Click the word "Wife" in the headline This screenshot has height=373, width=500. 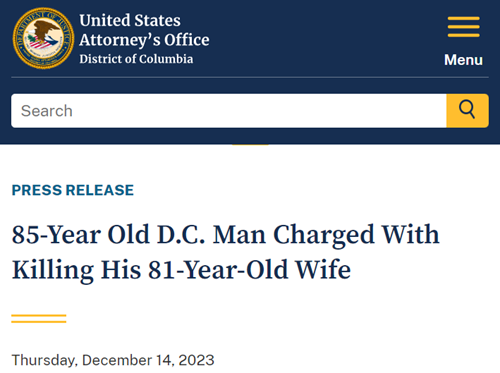(323, 270)
